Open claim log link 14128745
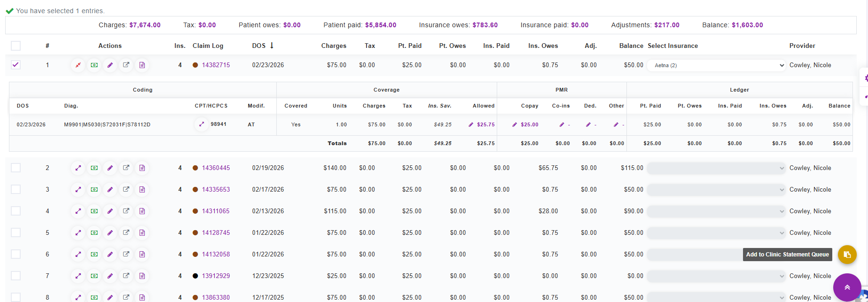The width and height of the screenshot is (868, 302). (x=216, y=232)
